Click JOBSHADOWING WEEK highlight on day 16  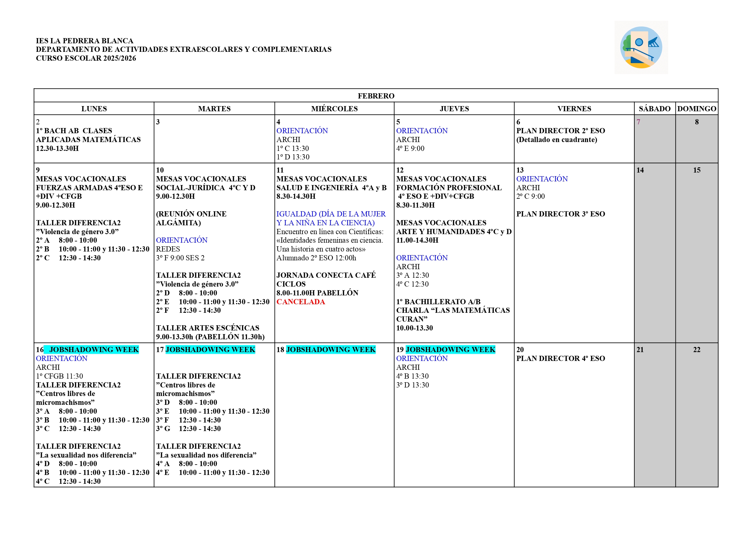coord(94,350)
